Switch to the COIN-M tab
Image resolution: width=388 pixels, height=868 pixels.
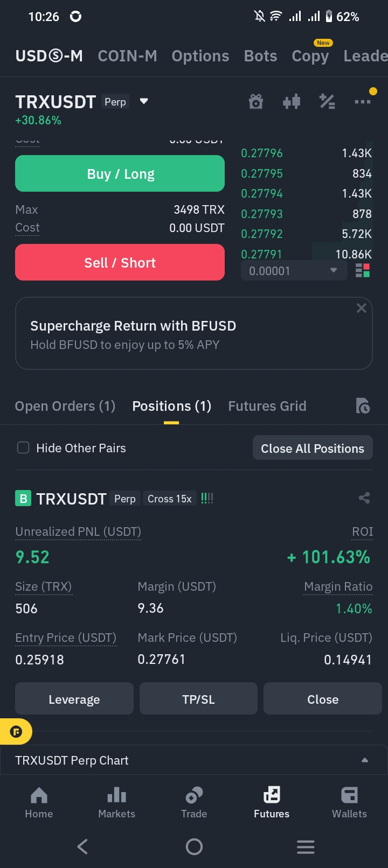[128, 56]
